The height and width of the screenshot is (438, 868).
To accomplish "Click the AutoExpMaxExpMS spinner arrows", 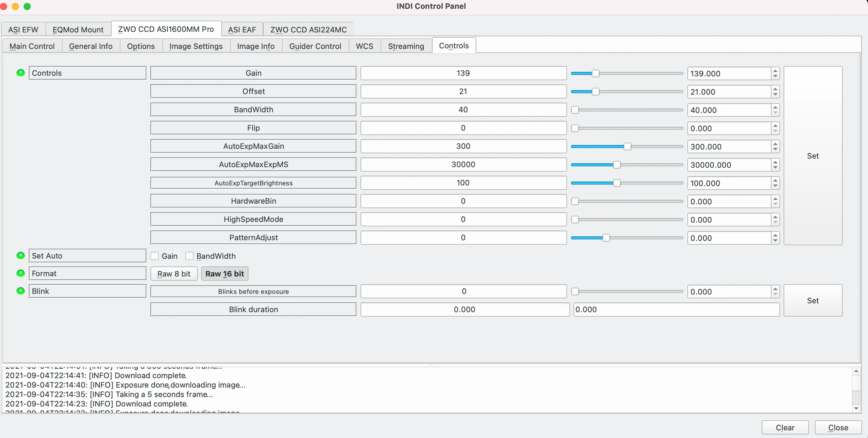I will (775, 165).
